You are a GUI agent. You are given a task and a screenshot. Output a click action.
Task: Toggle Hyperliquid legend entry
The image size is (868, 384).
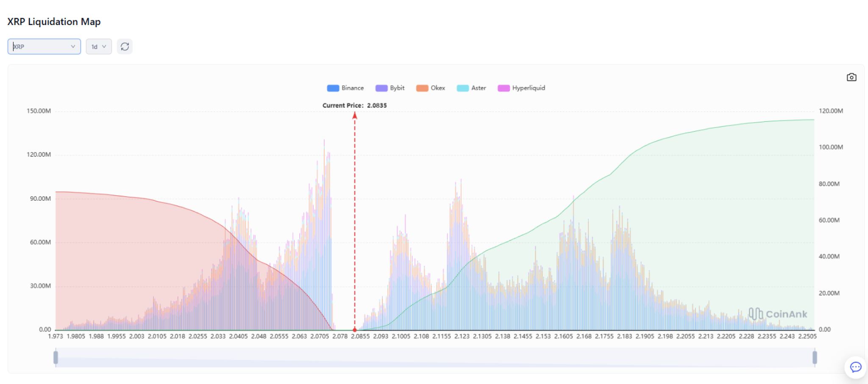click(521, 88)
